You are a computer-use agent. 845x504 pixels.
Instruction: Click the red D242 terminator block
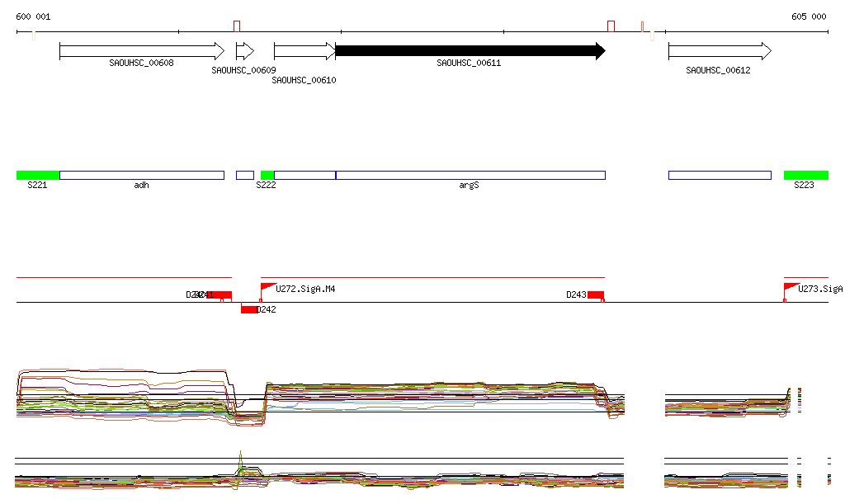[x=249, y=309]
